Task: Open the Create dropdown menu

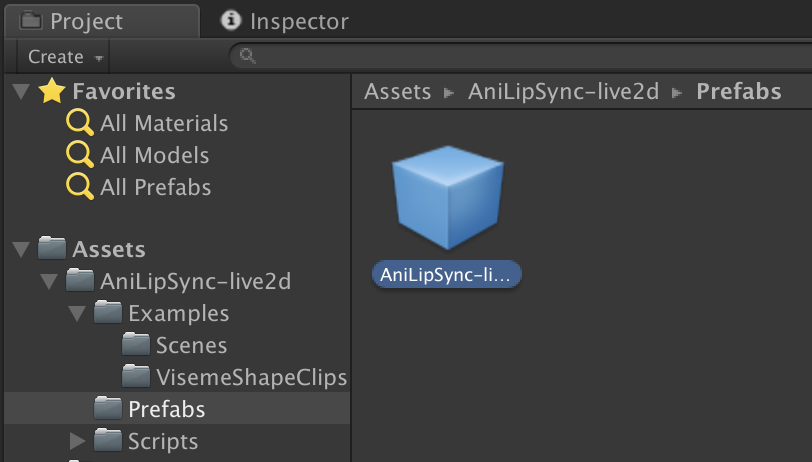Action: tap(65, 56)
